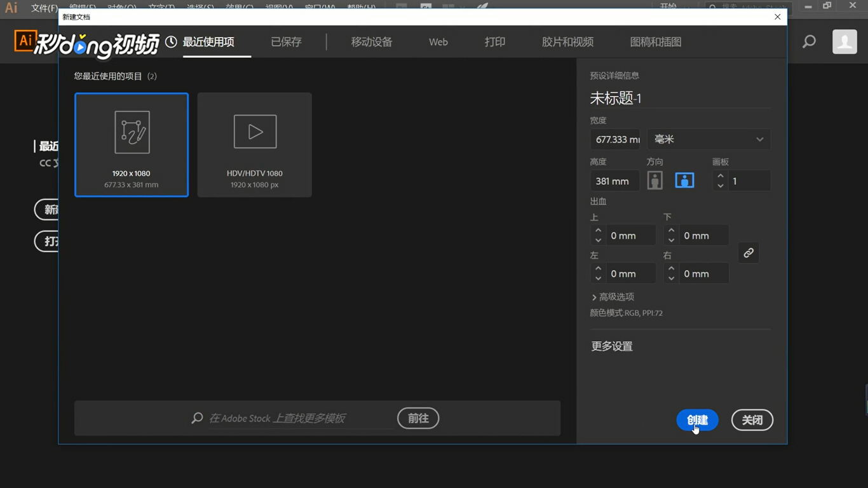
Task: Decrease left bleed (左) value
Action: click(x=598, y=278)
